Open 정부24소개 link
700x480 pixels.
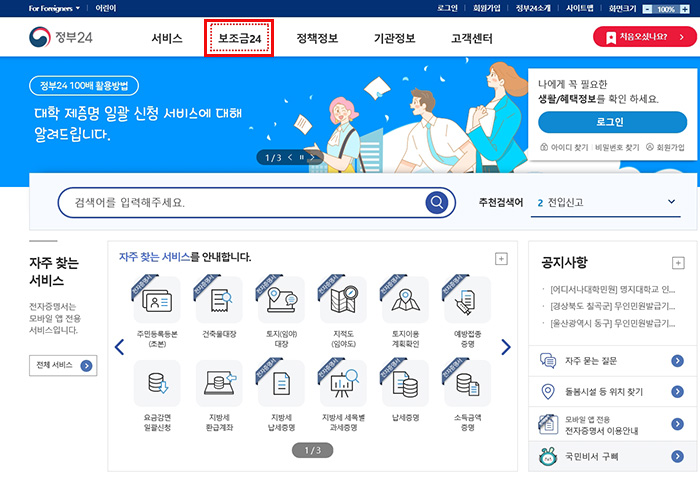click(x=533, y=8)
